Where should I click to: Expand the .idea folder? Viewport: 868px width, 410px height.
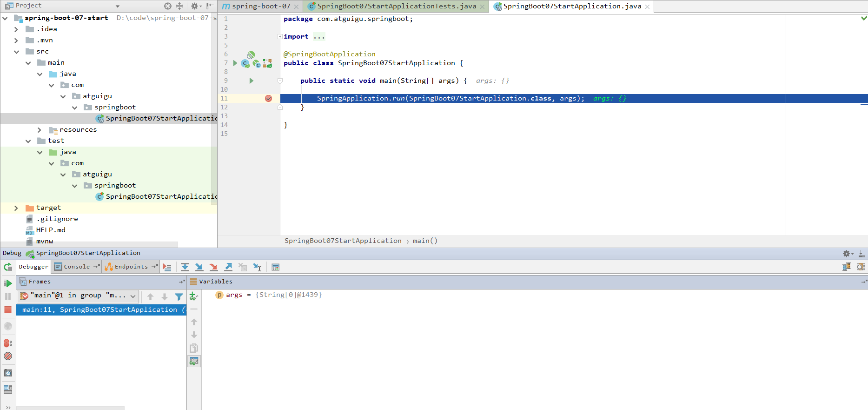click(x=16, y=29)
